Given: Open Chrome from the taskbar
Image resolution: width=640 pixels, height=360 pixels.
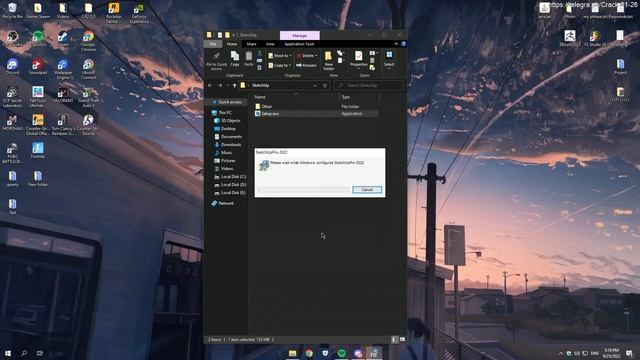Looking at the screenshot, I should pyautogui.click(x=309, y=353).
